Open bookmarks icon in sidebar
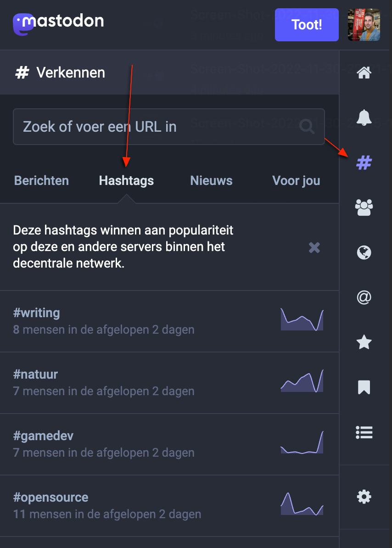The width and height of the screenshot is (392, 548). click(364, 387)
